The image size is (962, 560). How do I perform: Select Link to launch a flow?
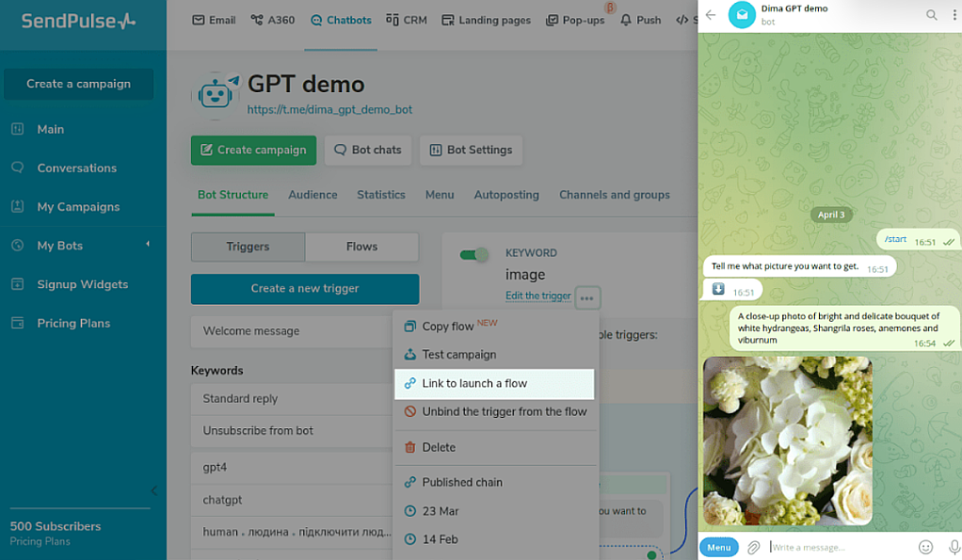(x=494, y=383)
